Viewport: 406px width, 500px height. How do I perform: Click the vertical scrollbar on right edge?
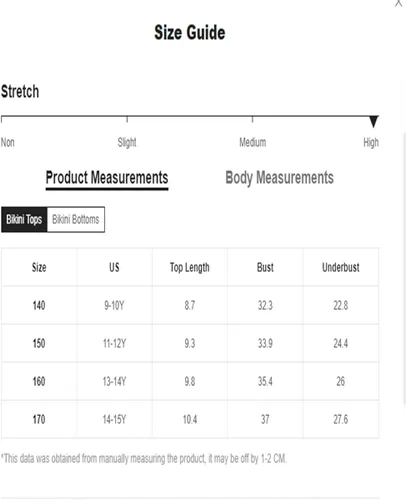click(x=405, y=268)
